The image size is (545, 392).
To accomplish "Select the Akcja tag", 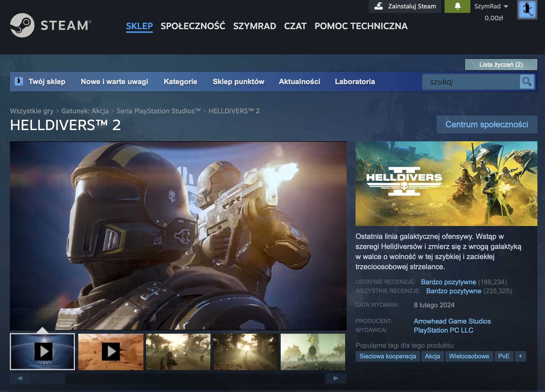I will (432, 356).
